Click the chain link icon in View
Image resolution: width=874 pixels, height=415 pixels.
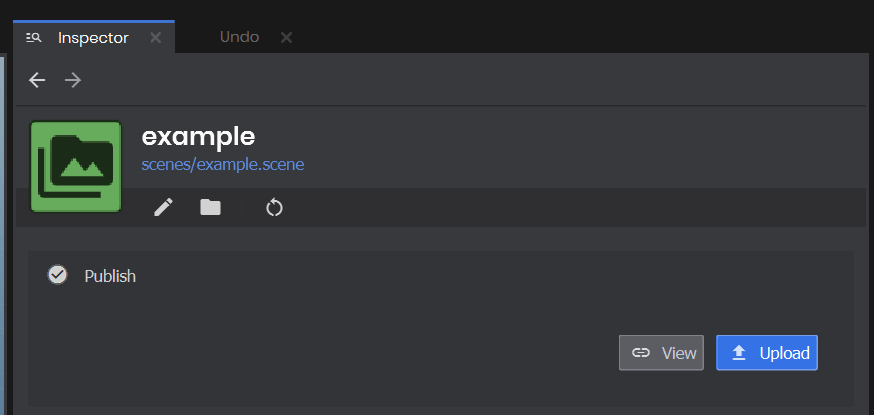click(641, 353)
